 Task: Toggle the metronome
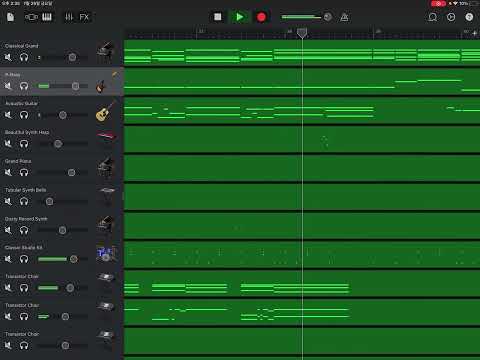pyautogui.click(x=344, y=17)
